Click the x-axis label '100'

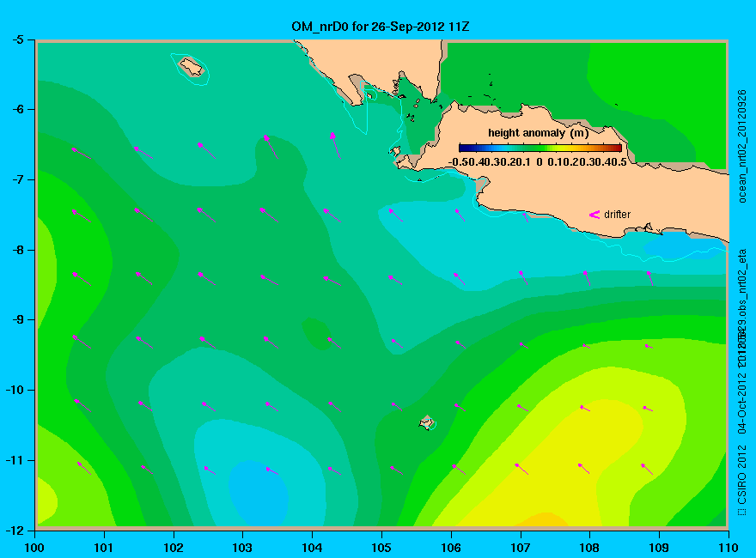[x=34, y=548]
